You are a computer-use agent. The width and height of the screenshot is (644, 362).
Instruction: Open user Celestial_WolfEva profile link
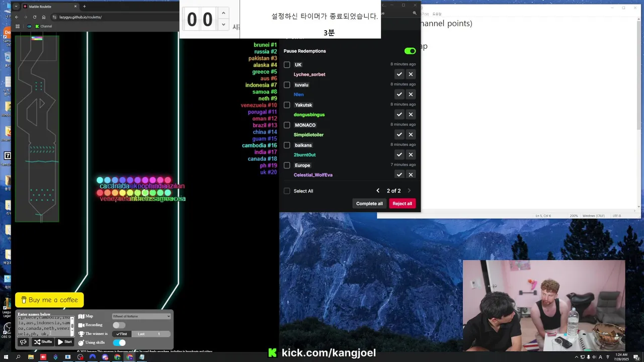pos(313,175)
